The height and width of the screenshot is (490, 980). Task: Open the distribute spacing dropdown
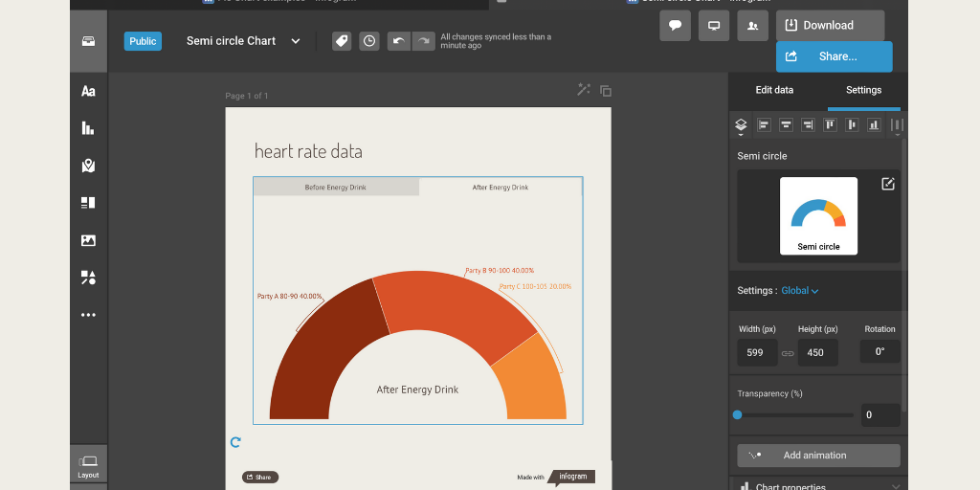click(897, 125)
